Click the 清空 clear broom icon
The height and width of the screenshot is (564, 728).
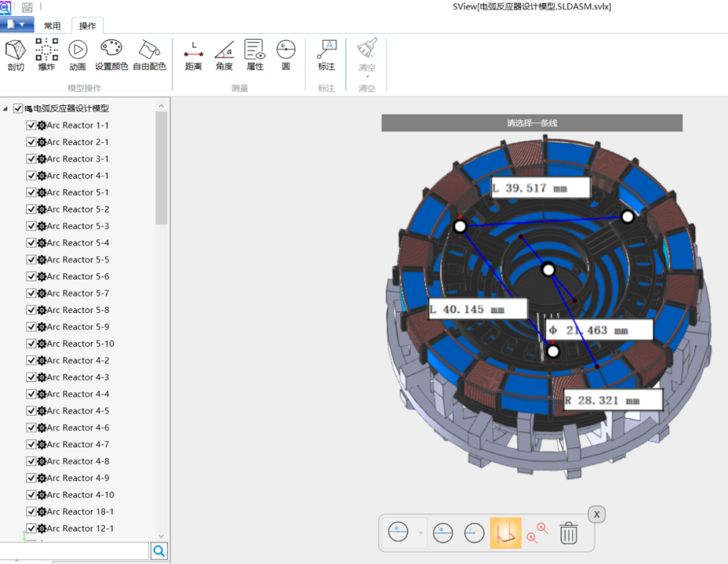[x=367, y=49]
